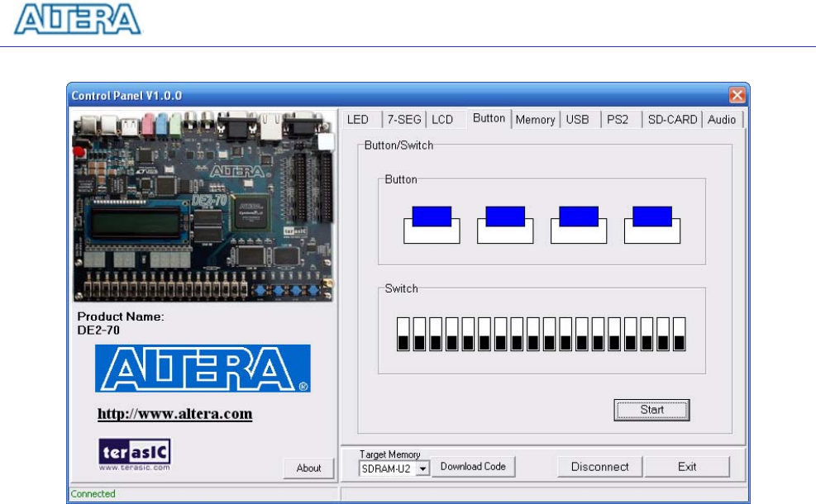
Task: Select the SD-CARD tab
Action: coord(672,120)
